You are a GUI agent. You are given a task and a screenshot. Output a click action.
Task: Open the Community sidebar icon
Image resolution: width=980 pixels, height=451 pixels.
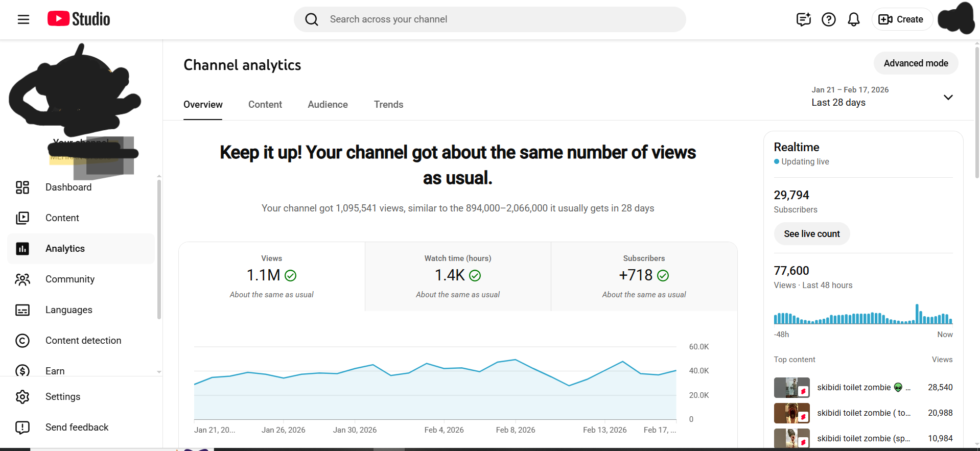tap(22, 279)
